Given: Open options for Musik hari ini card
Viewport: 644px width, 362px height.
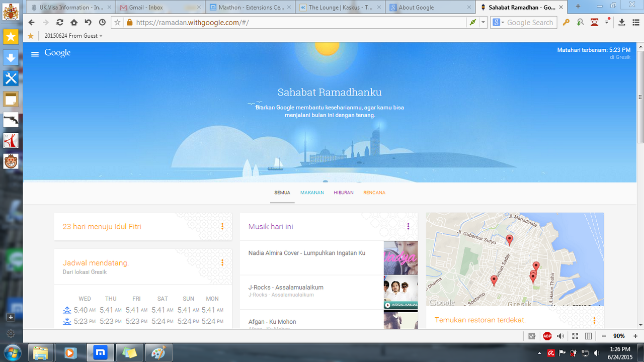Looking at the screenshot, I should 408,227.
